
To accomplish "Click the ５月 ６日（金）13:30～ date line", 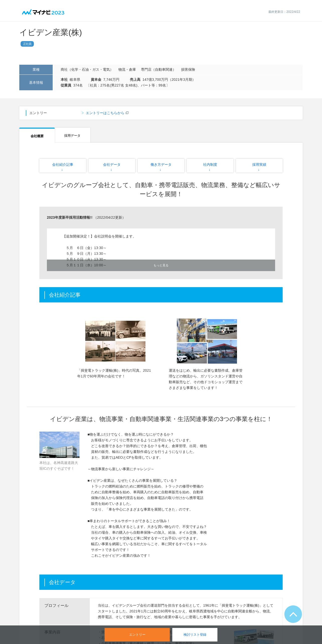I will (86, 248).
